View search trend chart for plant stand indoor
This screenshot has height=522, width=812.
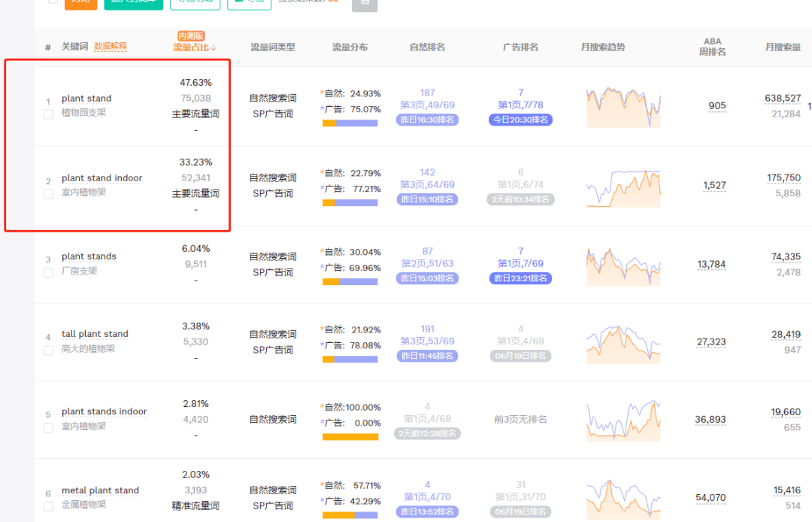click(x=623, y=188)
